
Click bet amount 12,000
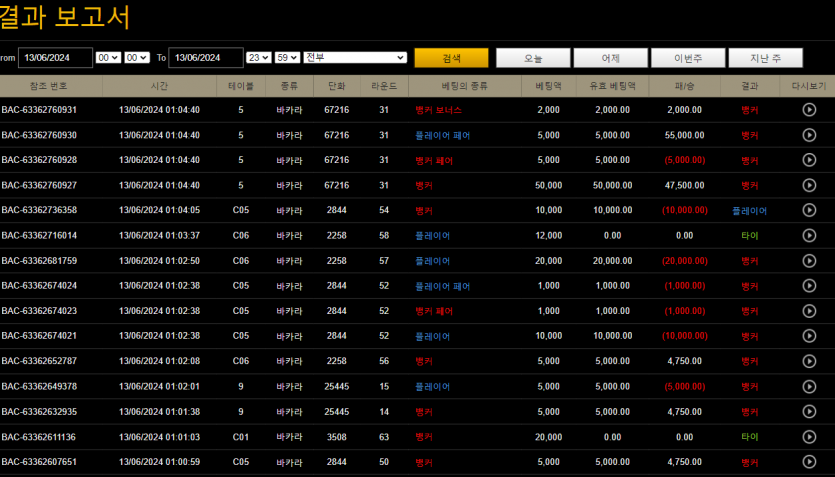click(549, 235)
